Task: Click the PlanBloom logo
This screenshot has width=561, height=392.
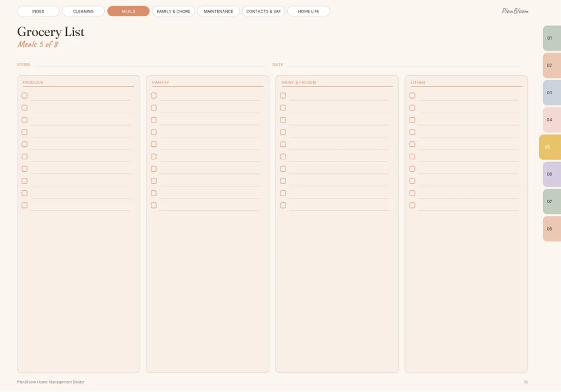Action: click(x=515, y=11)
